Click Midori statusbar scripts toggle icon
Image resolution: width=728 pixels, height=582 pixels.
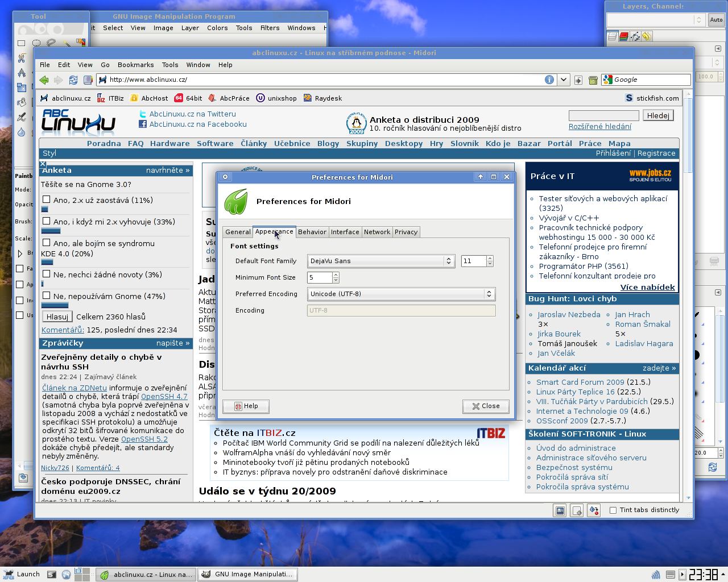[x=577, y=510]
